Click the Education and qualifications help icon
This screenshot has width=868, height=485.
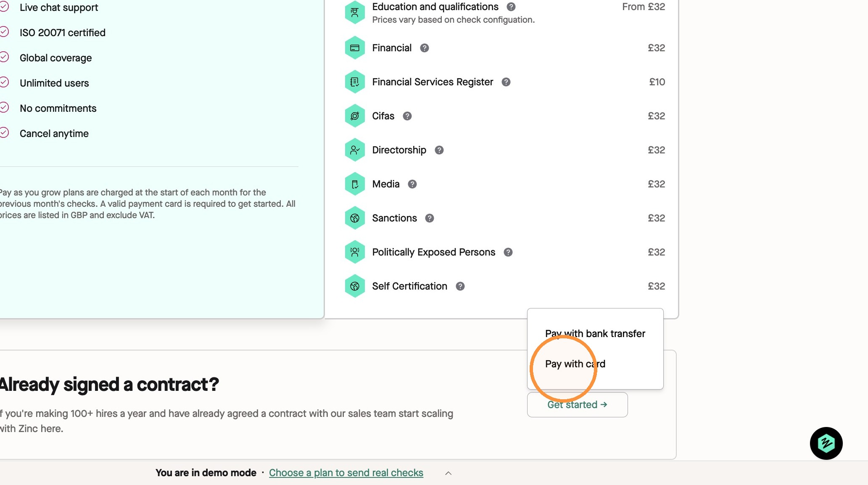(x=511, y=7)
